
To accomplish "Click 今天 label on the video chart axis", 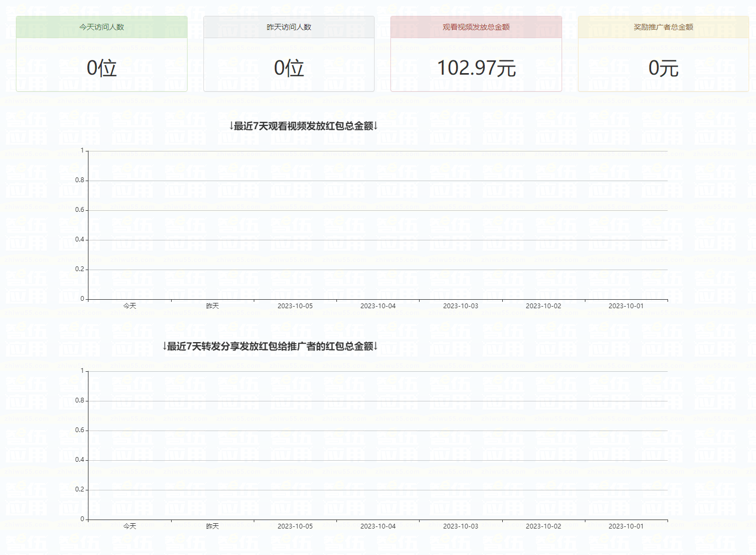I will (130, 306).
